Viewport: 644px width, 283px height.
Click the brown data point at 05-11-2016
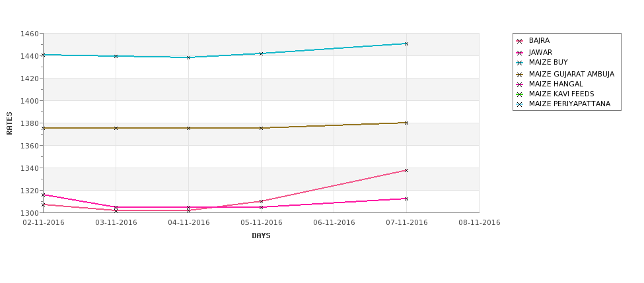[261, 128]
